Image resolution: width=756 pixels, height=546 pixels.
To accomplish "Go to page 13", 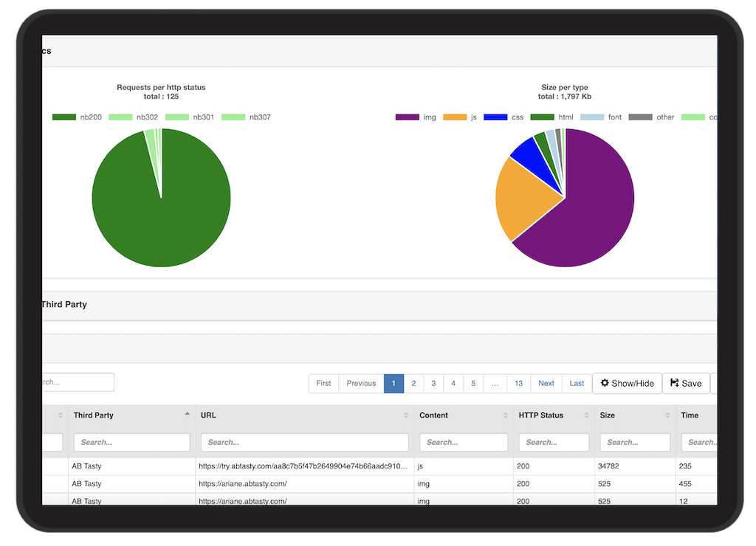I will tap(519, 384).
